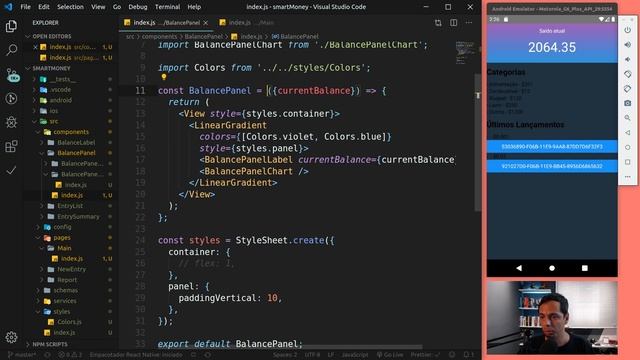
Task: Split the editor to the right
Action: 453,23
